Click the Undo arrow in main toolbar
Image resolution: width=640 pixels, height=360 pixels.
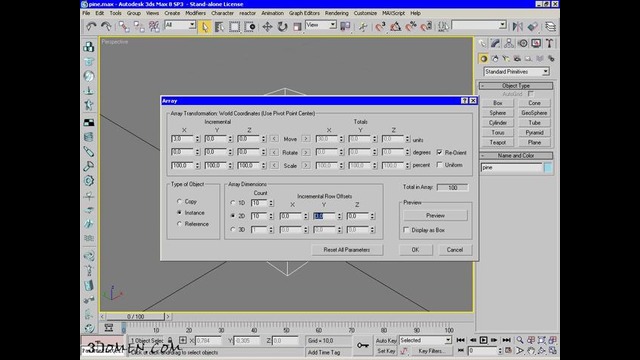point(91,27)
